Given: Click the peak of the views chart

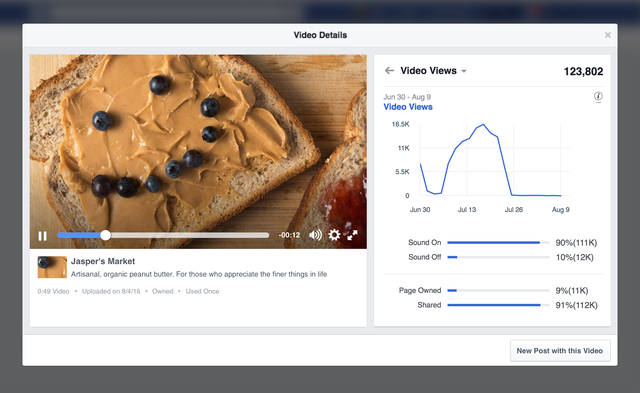Looking at the screenshot, I should click(483, 124).
